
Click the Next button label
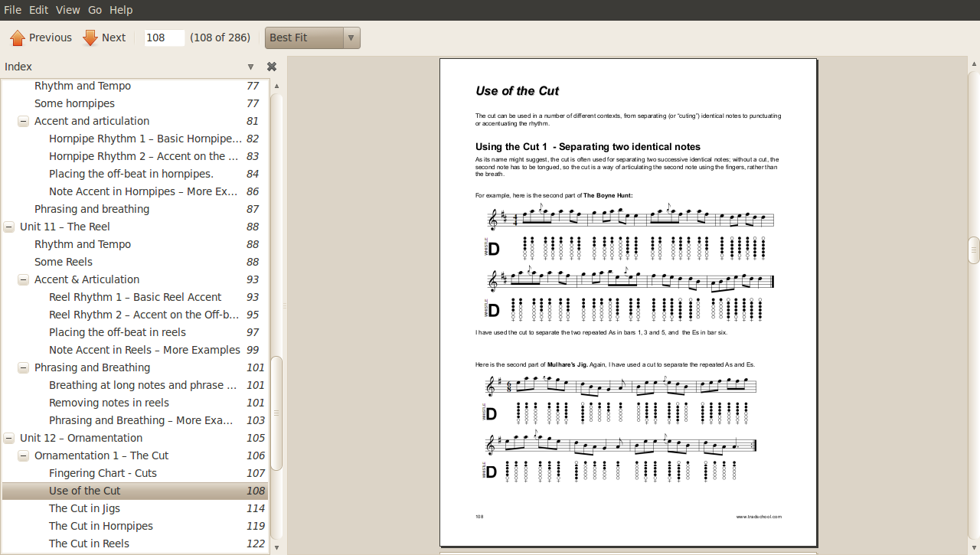click(113, 38)
